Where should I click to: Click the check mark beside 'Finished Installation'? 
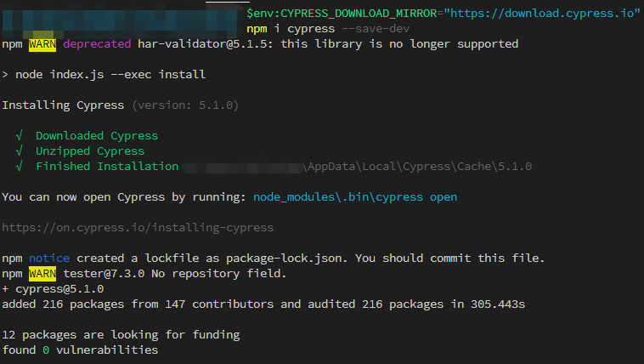19,166
